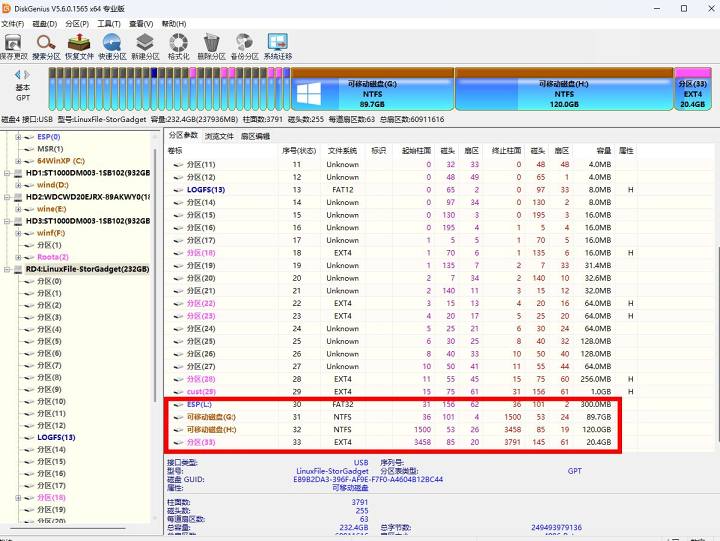The width and height of the screenshot is (720, 541).
Task: Sort by the 文件系统 column header
Action: pyautogui.click(x=342, y=151)
